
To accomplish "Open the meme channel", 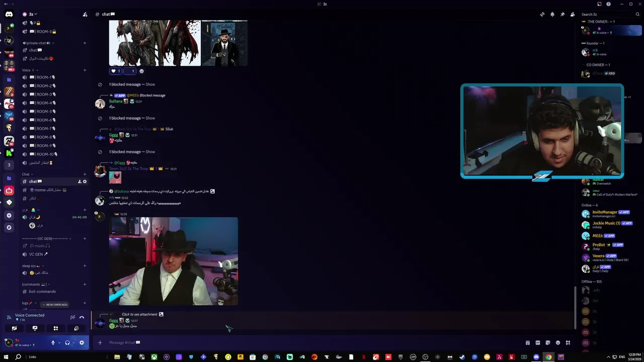I will click(x=54, y=190).
